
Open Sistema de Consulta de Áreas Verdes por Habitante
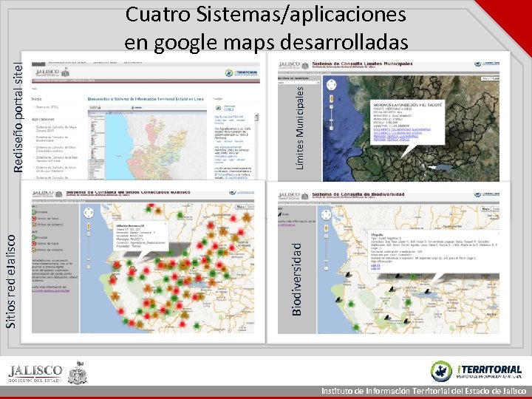(56, 169)
